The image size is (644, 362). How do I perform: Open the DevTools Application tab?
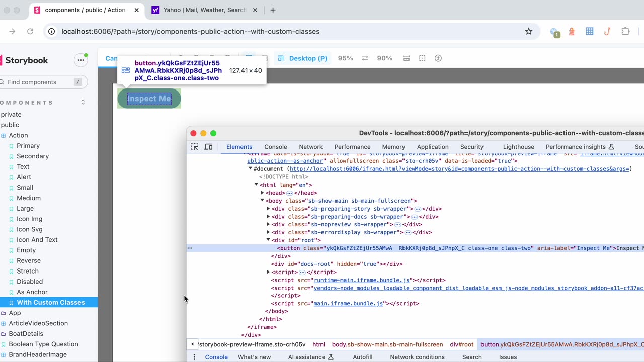pyautogui.click(x=433, y=147)
